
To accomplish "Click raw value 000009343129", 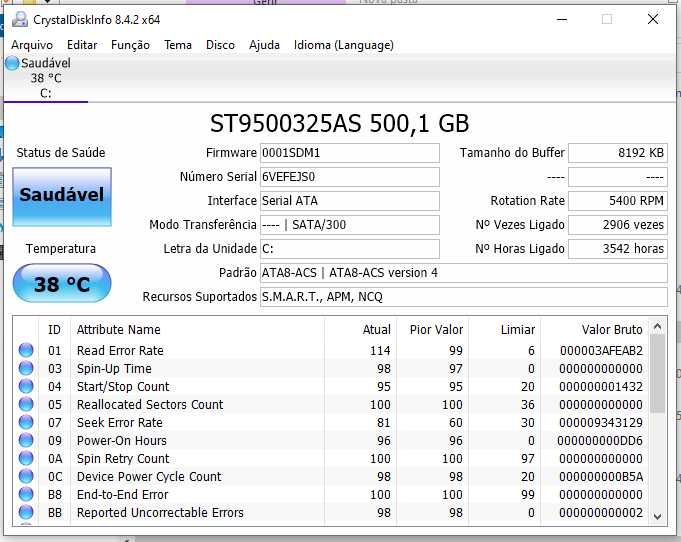I will [x=601, y=423].
